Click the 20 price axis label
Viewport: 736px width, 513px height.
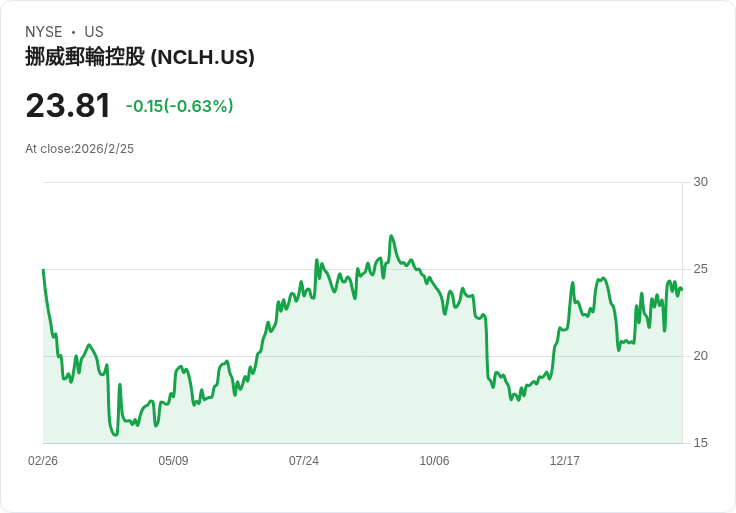[x=700, y=356]
